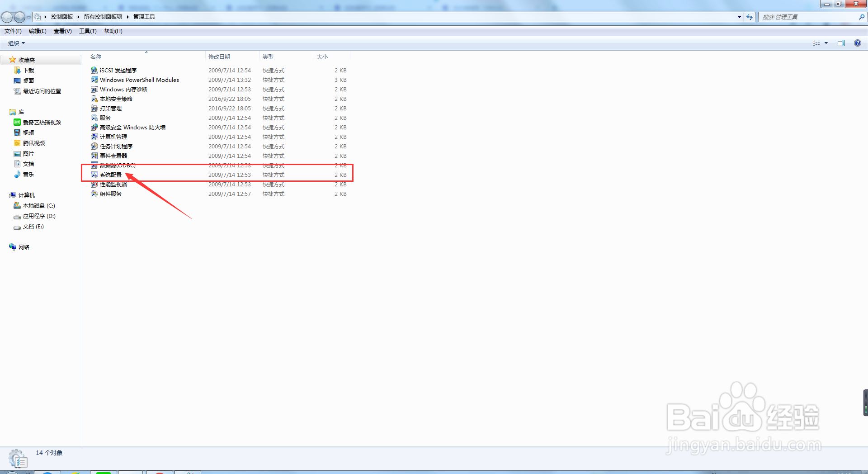868x474 pixels.
Task: Select the 性能监视器 icon
Action: pyautogui.click(x=94, y=184)
